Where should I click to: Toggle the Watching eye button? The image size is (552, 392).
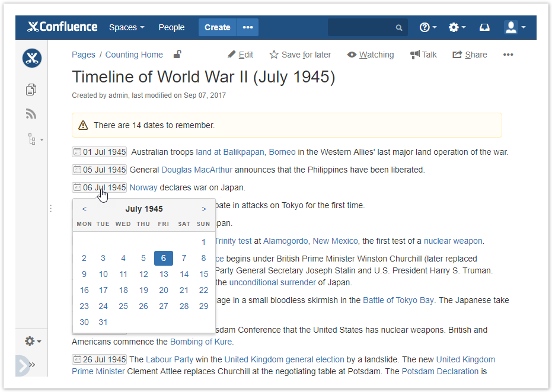click(371, 55)
